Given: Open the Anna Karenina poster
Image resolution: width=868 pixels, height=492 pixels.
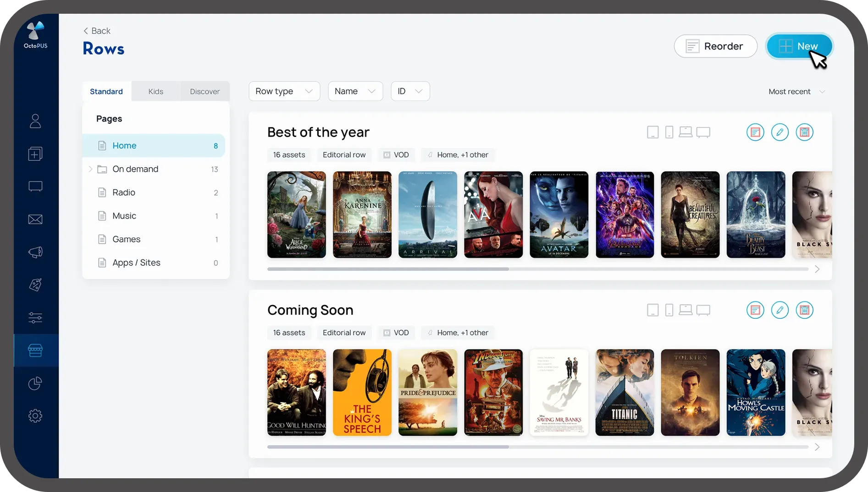Looking at the screenshot, I should coord(362,215).
